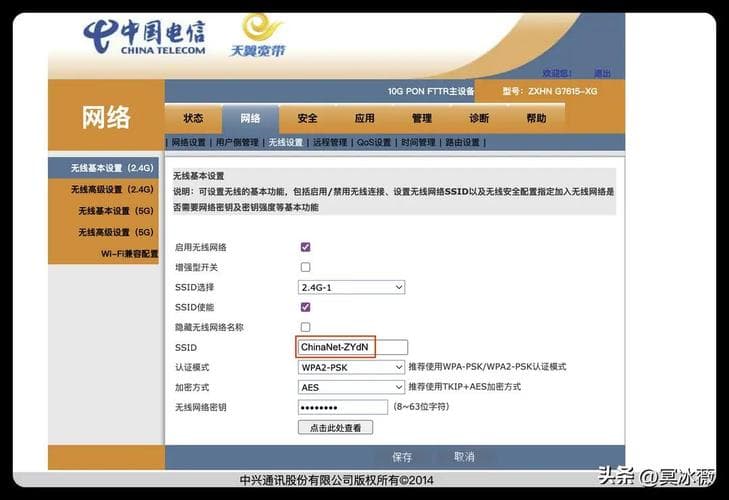The image size is (729, 500).
Task: Switch to the 网络 tab
Action: pyautogui.click(x=250, y=118)
